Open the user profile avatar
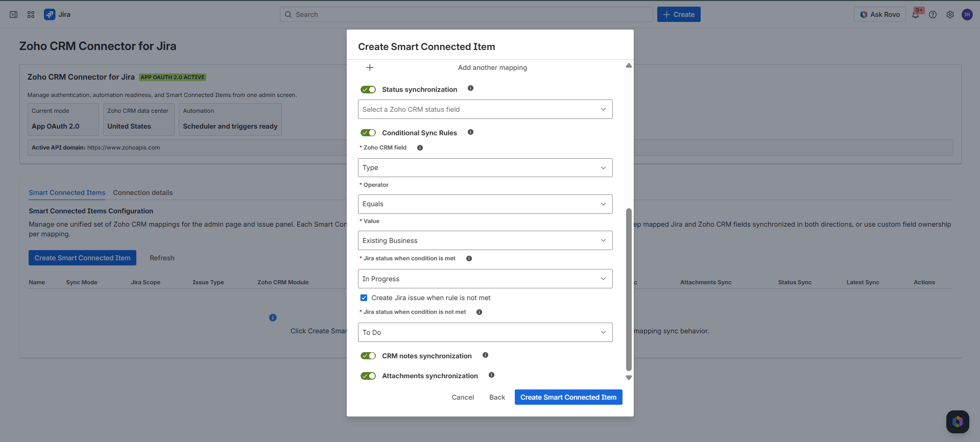Viewport: 980px width, 442px height. click(x=967, y=14)
